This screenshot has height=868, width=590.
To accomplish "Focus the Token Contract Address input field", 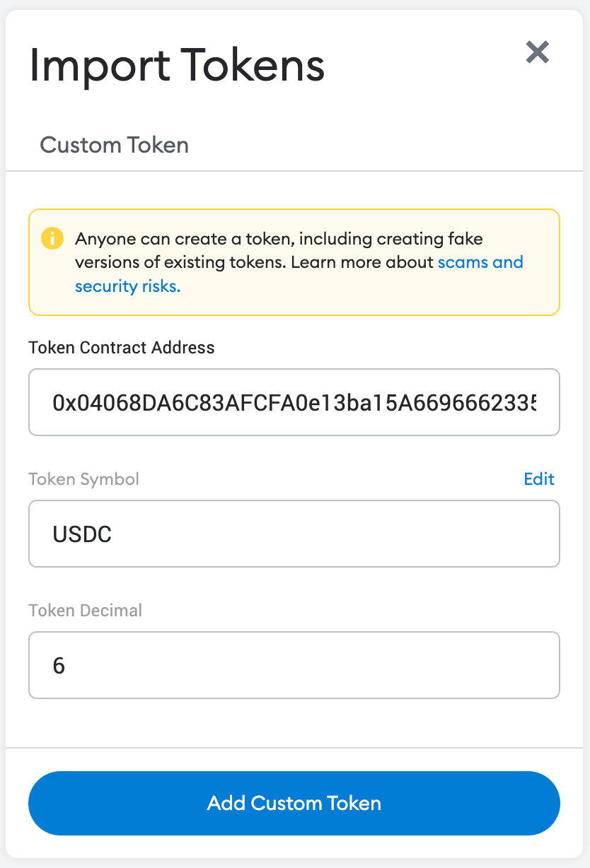I will pos(294,402).
